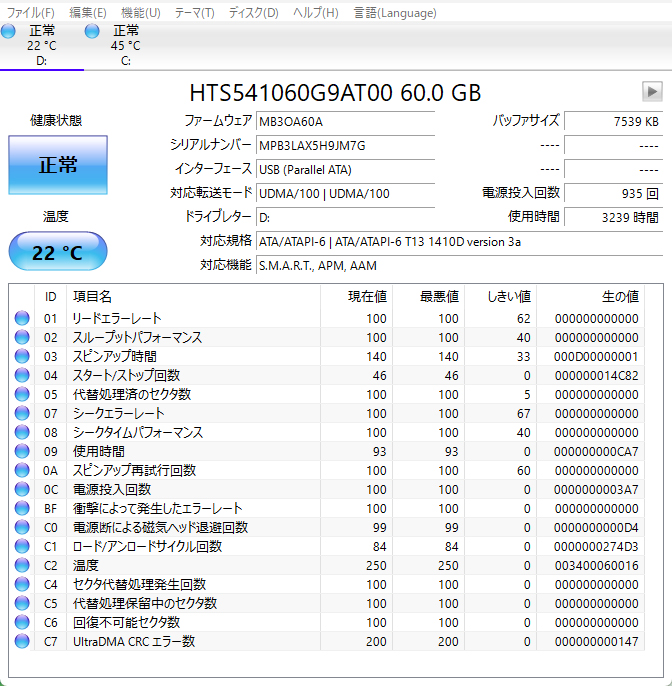Screen dimensions: 672x686
Task: Click status orb for 電源投入回数 row
Action: 22,489
